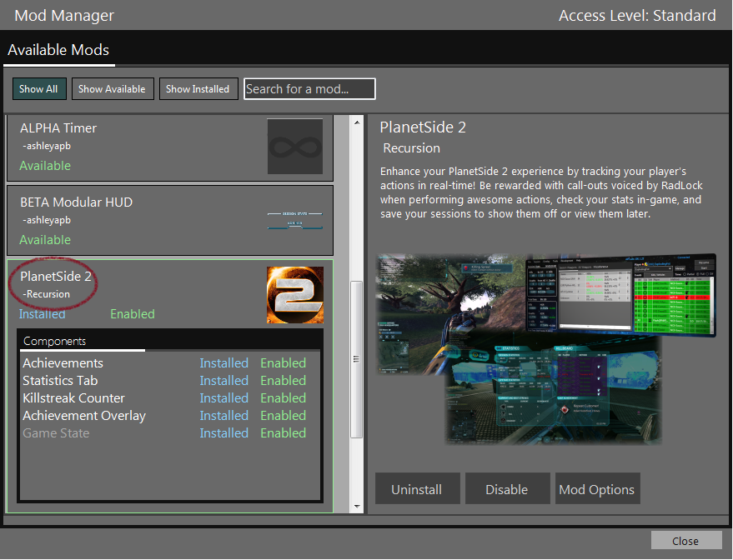The width and height of the screenshot is (733, 560).
Task: Uninstall the PlanetSide 2 mod
Action: tap(416, 489)
